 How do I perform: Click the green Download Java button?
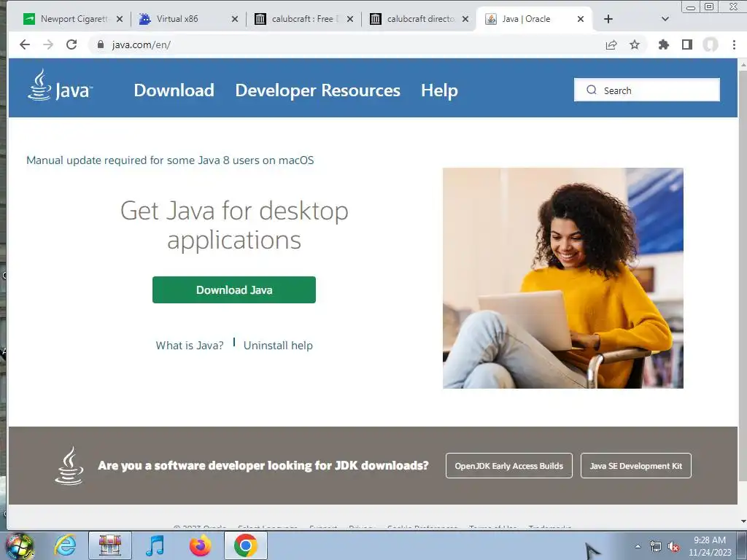pos(234,289)
